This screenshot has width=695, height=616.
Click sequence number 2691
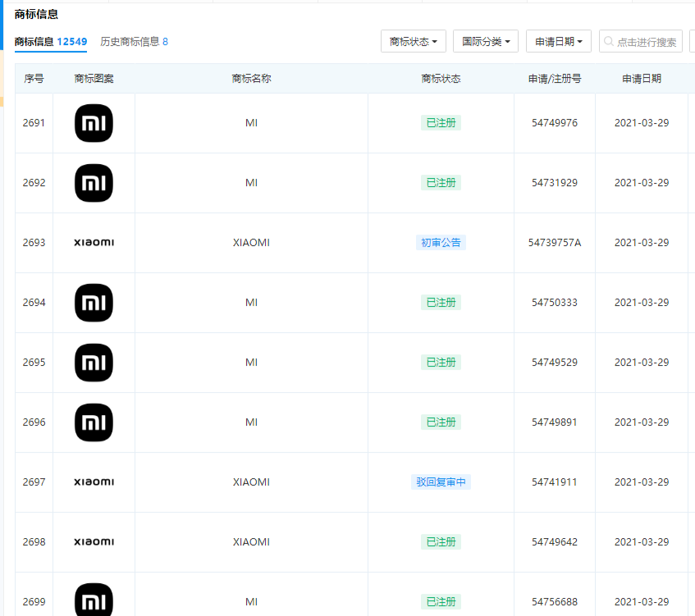tap(34, 123)
